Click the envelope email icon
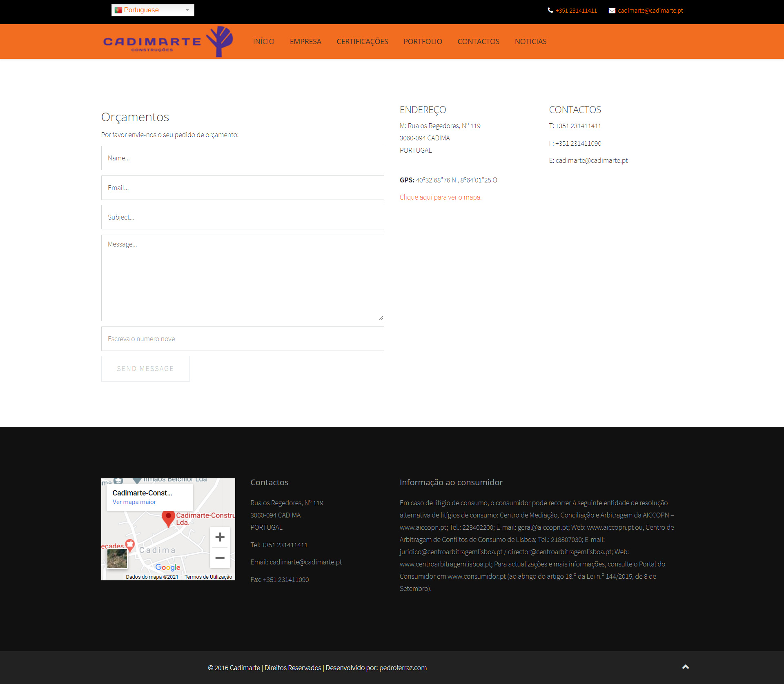784x684 pixels. 612,11
